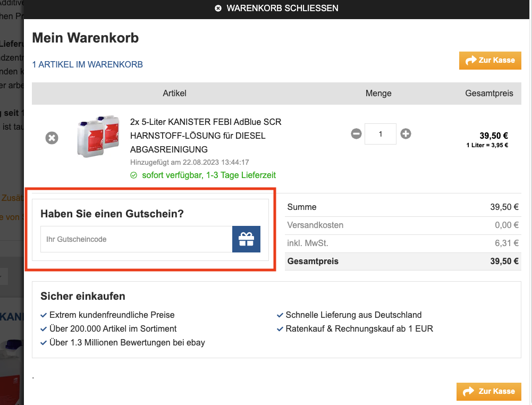The width and height of the screenshot is (532, 405).
Task: Click checkmark beside Schnelle Lieferung aus Deutschland
Action: [x=280, y=315]
